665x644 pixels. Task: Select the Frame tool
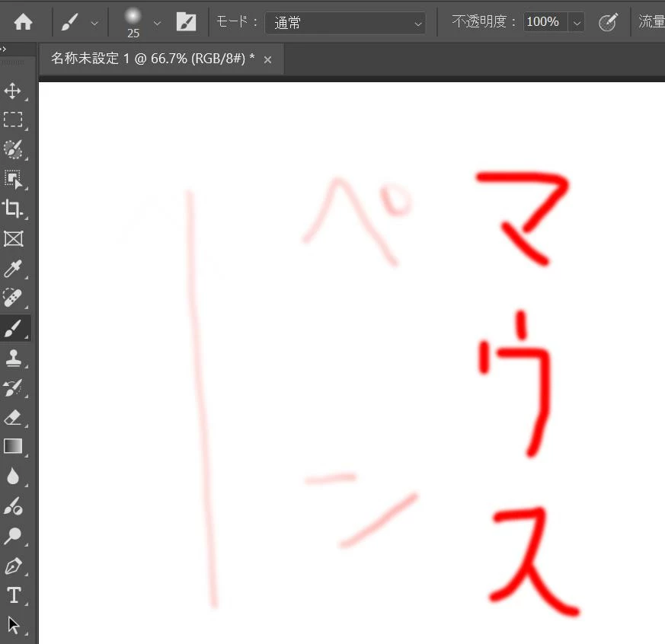point(13,239)
